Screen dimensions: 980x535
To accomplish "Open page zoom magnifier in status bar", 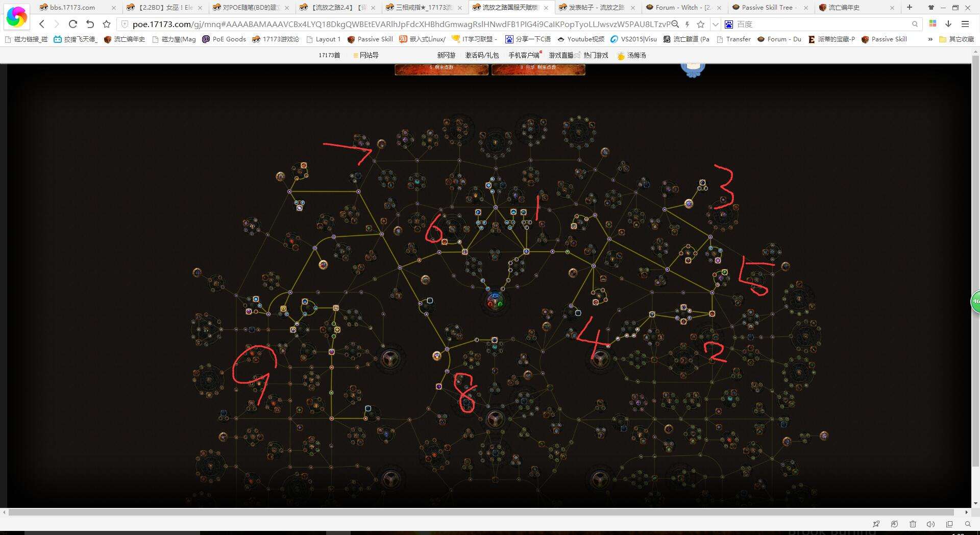I will 968,524.
